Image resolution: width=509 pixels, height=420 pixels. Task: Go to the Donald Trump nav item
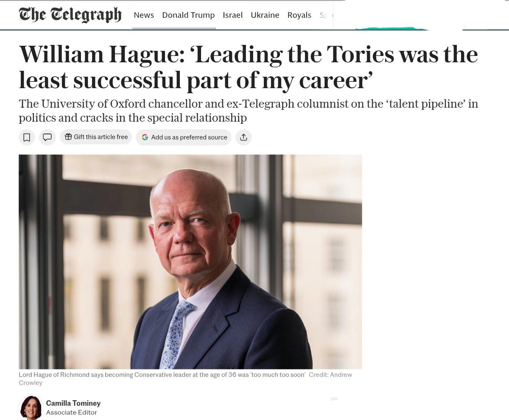point(188,15)
